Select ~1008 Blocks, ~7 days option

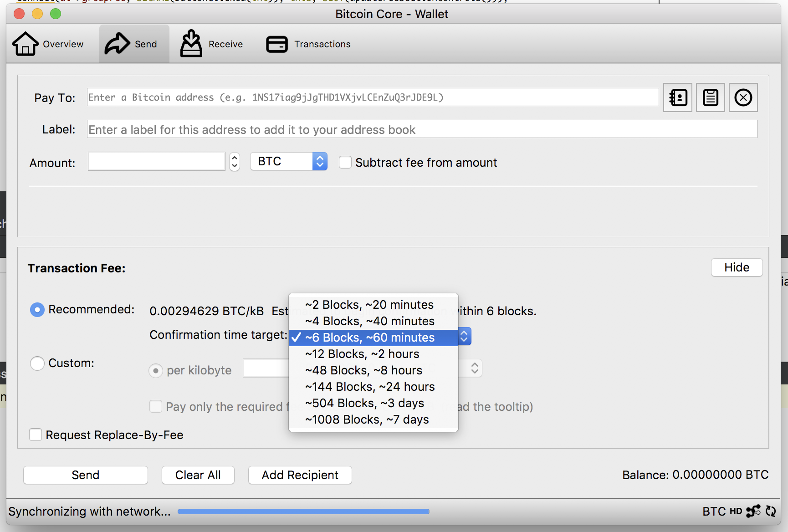coord(374,419)
